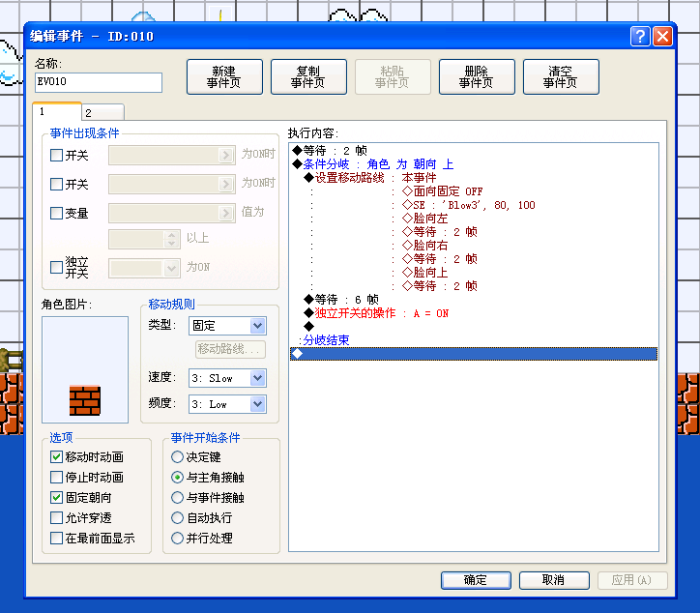The height and width of the screenshot is (613, 700).
Task: Toggle the 独立开关 condition checkbox
Action: pyautogui.click(x=56, y=267)
